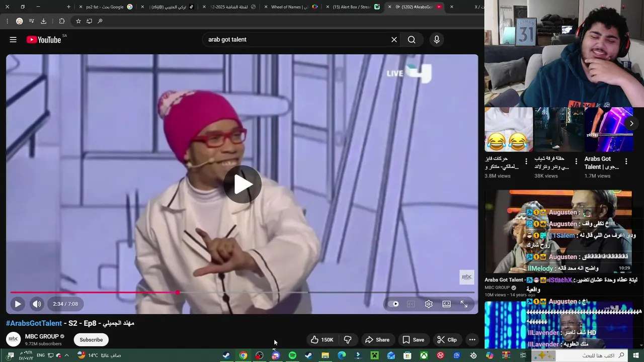Open the laughing emoji video thumbnail
Image resolution: width=644 pixels, height=362 pixels.
coord(509,129)
